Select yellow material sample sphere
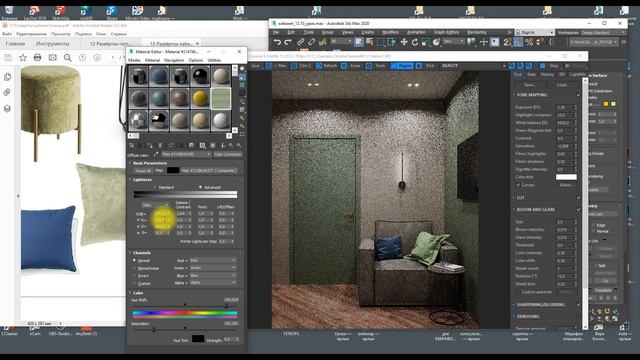The height and width of the screenshot is (360, 640). 200,98
